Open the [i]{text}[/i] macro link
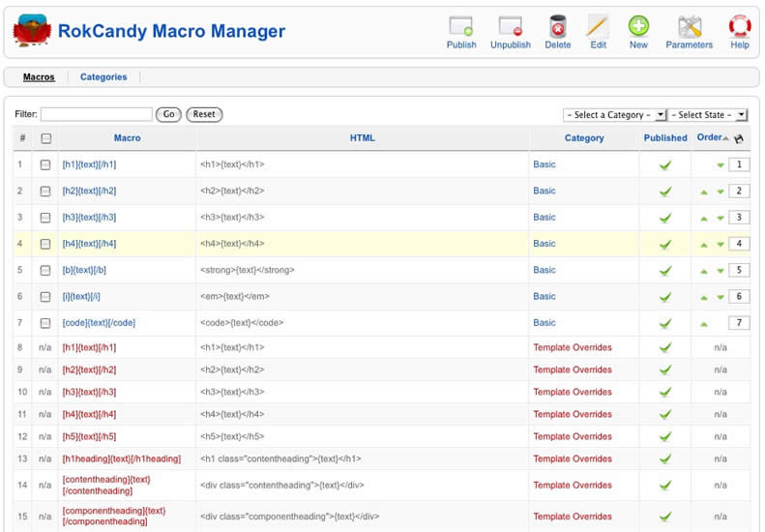Image resolution: width=765 pixels, height=532 pixels. 81,296
